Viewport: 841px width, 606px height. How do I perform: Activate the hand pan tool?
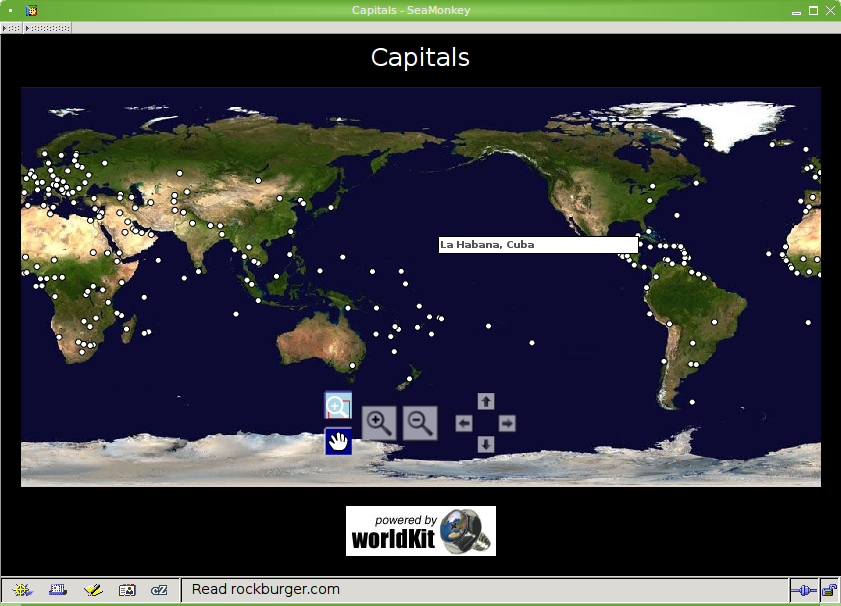(x=338, y=441)
